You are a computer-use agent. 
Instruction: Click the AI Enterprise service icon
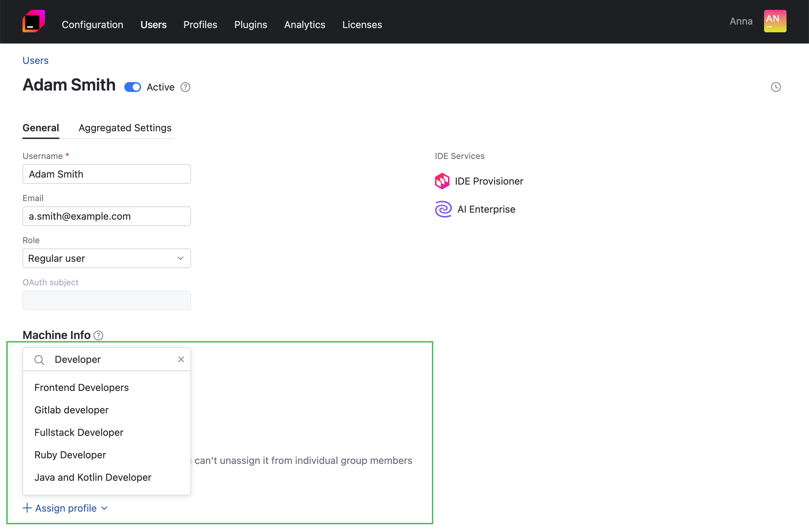point(443,209)
